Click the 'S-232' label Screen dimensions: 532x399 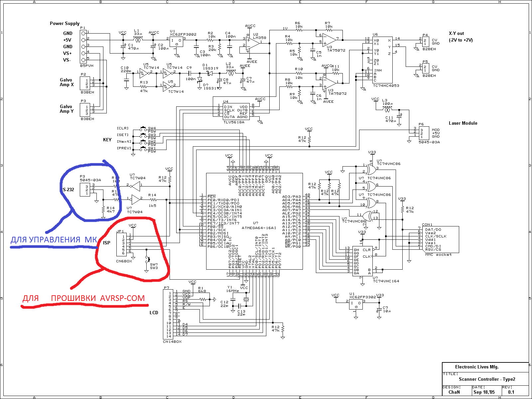pos(68,190)
